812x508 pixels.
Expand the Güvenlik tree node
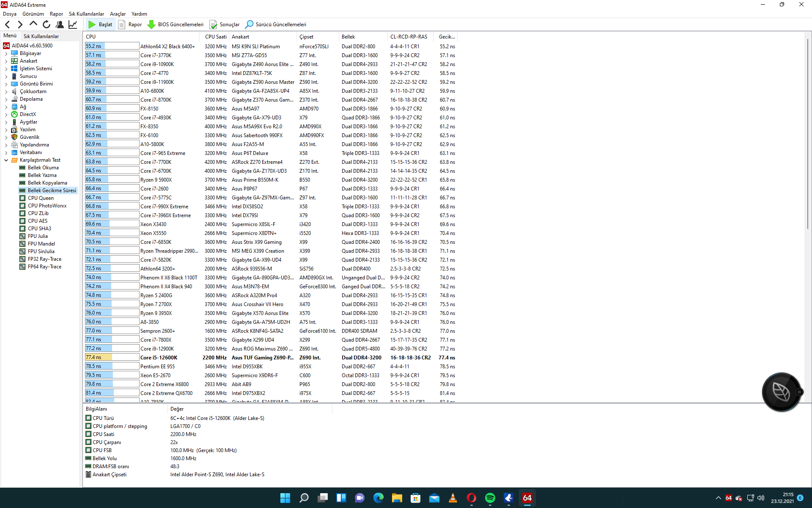[x=6, y=138]
